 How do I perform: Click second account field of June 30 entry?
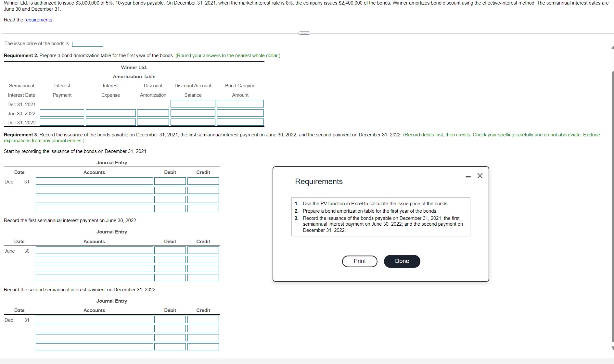click(94, 259)
